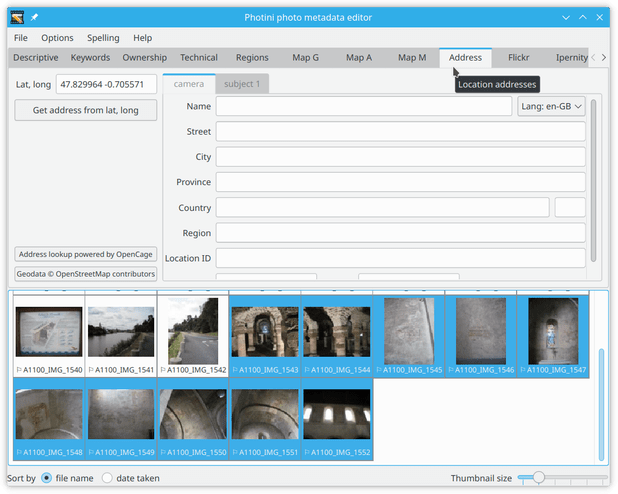
Task: Click the Country name input field
Action: [382, 207]
